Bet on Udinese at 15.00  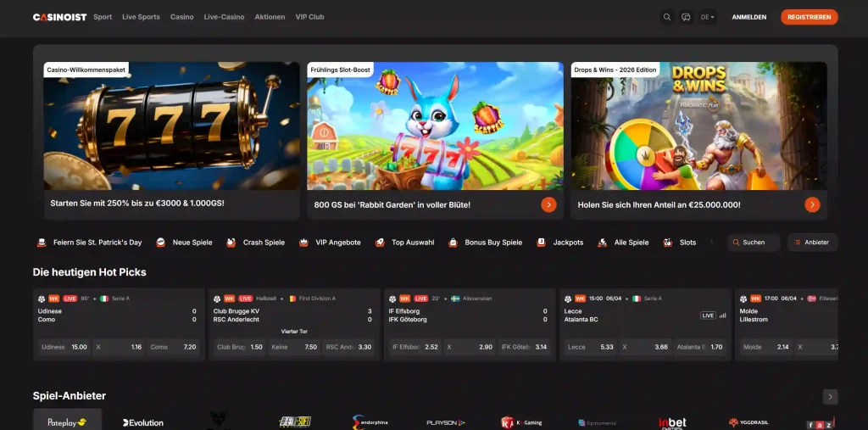pos(64,347)
